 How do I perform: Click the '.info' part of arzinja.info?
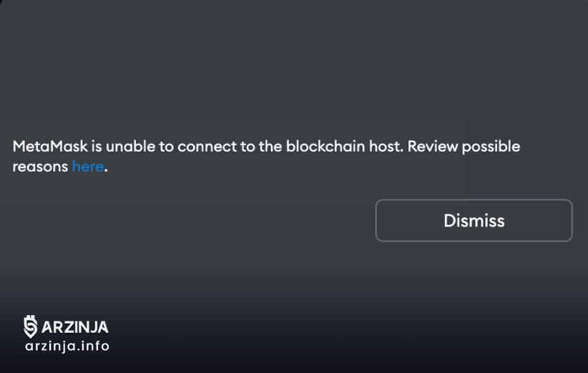coord(92,345)
